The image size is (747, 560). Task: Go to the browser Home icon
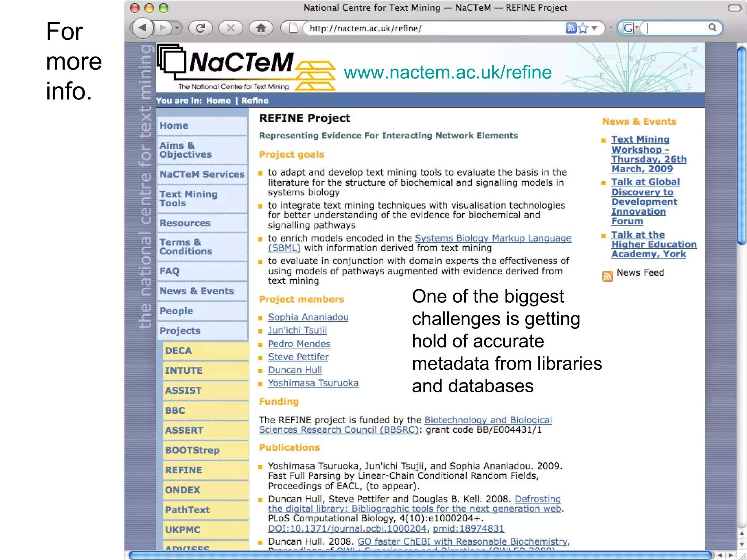261,28
